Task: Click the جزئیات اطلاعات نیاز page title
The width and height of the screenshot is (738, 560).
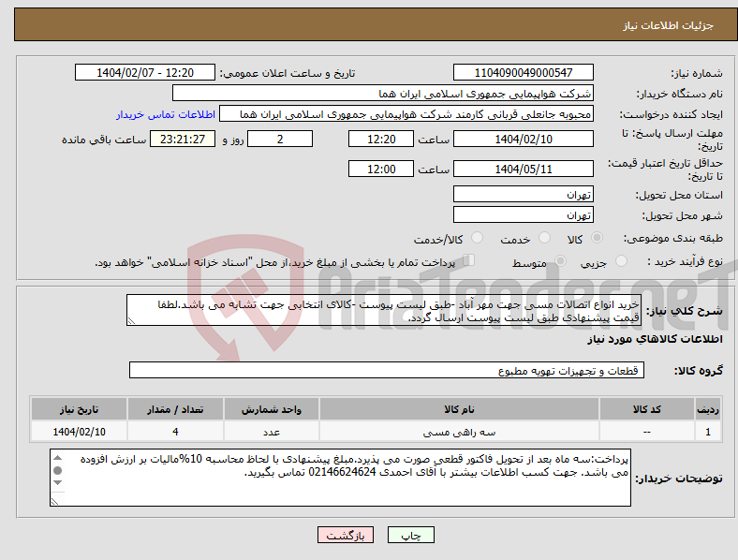Action: coord(669,25)
